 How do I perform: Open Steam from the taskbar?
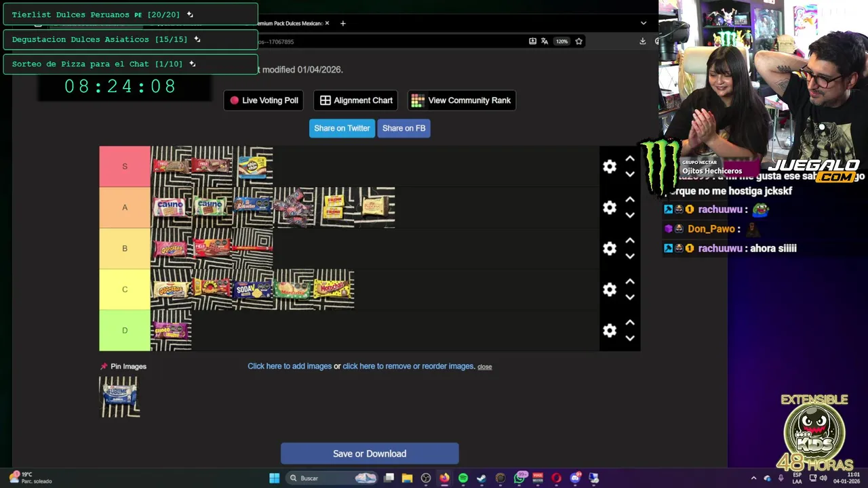[481, 478]
